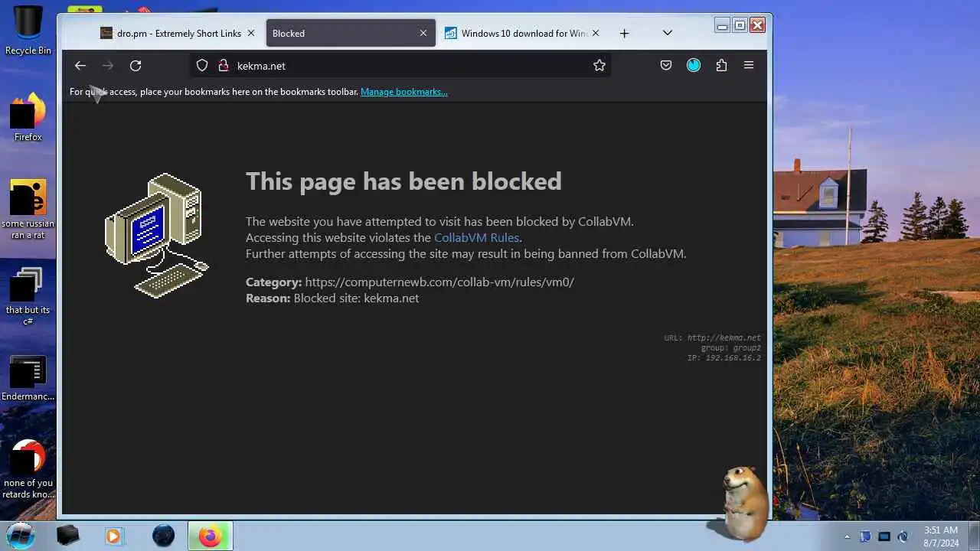Click the kekma.net address bar

pos(400,66)
